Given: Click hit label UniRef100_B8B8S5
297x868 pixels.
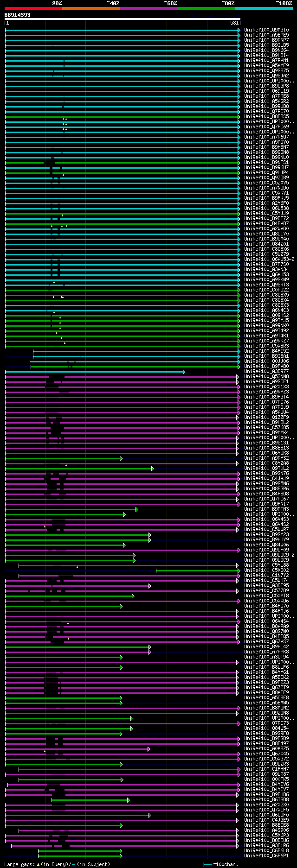Looking at the screenshot, I should (x=266, y=117).
